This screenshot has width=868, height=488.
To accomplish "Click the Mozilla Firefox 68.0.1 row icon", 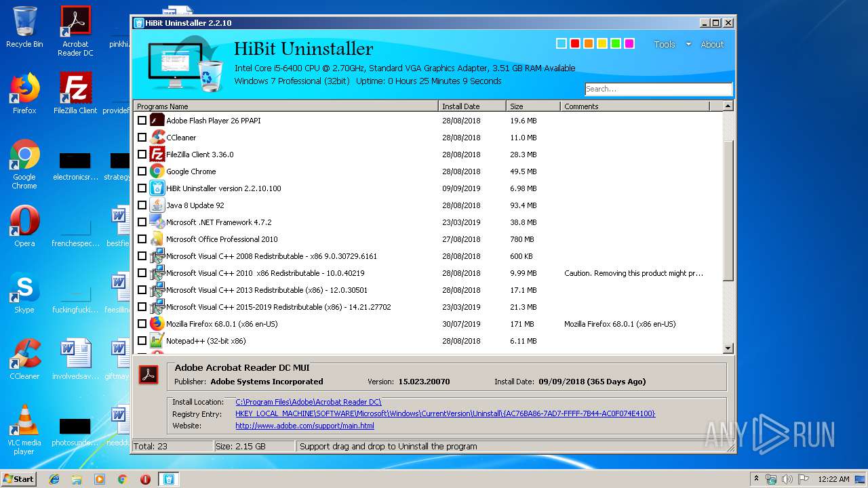I will (157, 324).
